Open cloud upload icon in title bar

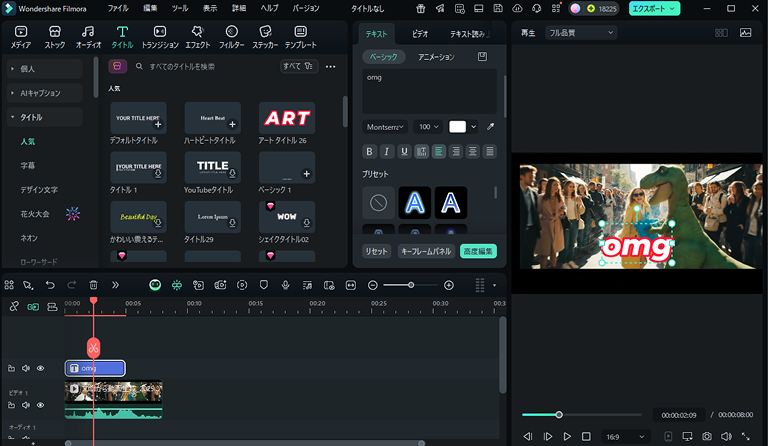(517, 8)
